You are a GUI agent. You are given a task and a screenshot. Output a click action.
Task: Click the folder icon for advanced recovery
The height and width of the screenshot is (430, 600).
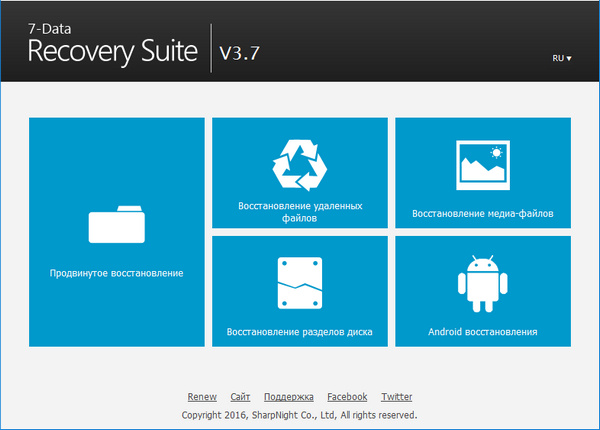(117, 224)
